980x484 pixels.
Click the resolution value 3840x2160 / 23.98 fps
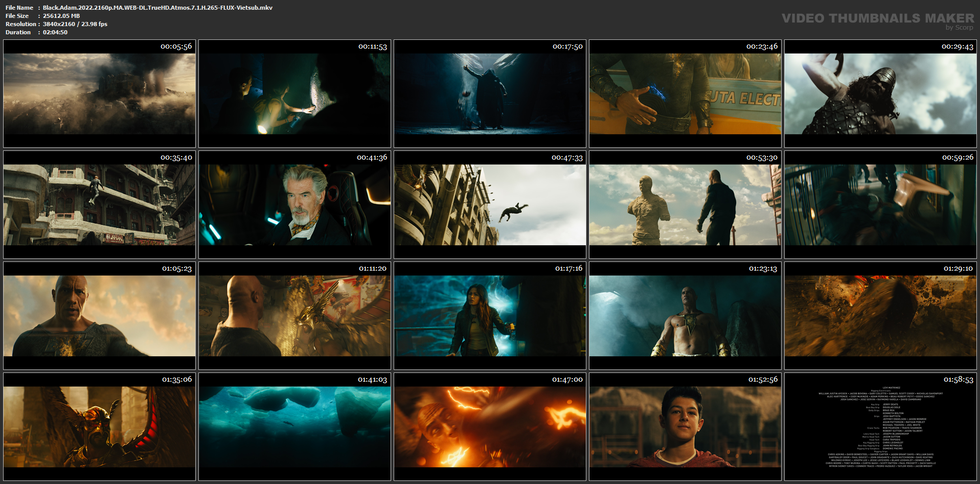(x=75, y=24)
